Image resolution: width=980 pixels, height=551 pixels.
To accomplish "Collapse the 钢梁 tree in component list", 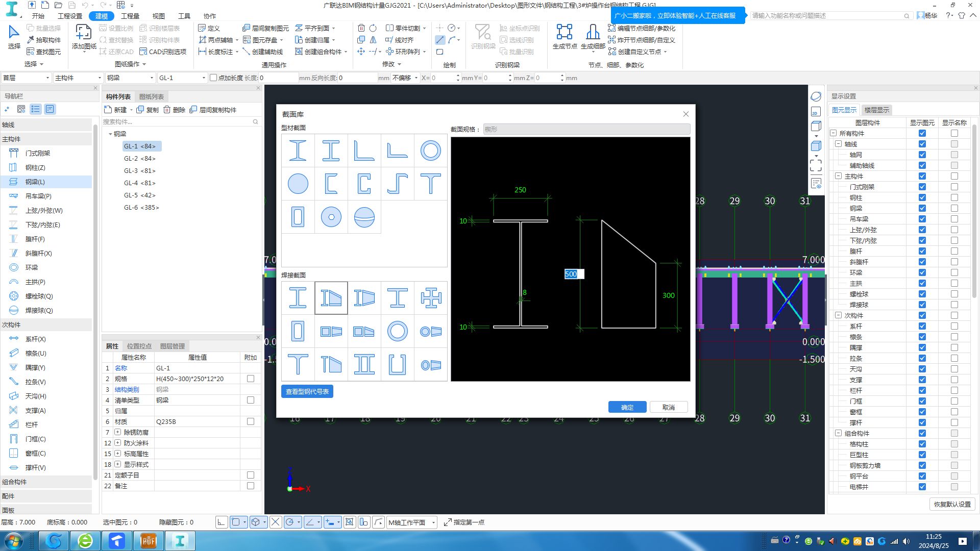I will [110, 134].
